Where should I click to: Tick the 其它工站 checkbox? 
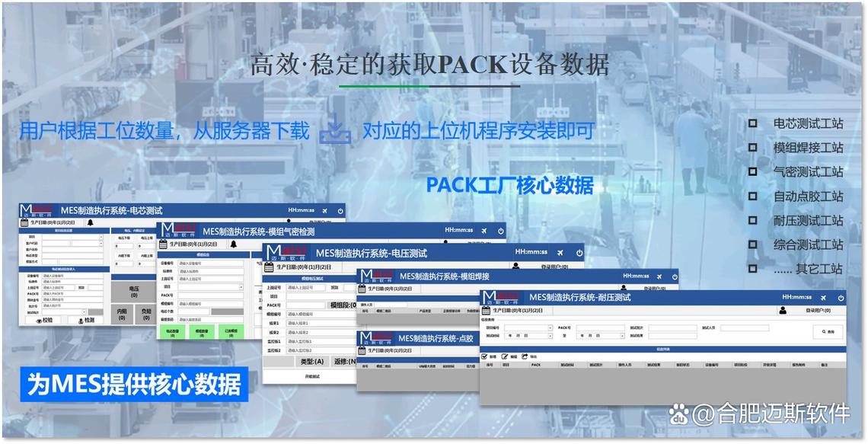point(753,269)
